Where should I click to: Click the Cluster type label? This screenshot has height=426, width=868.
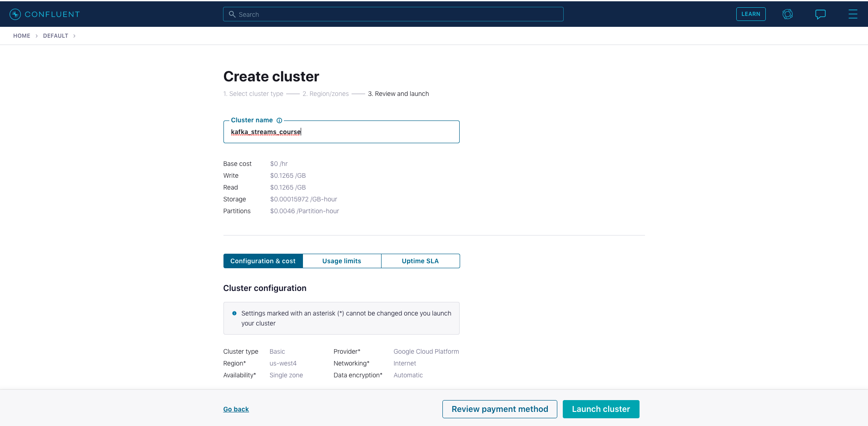241,351
